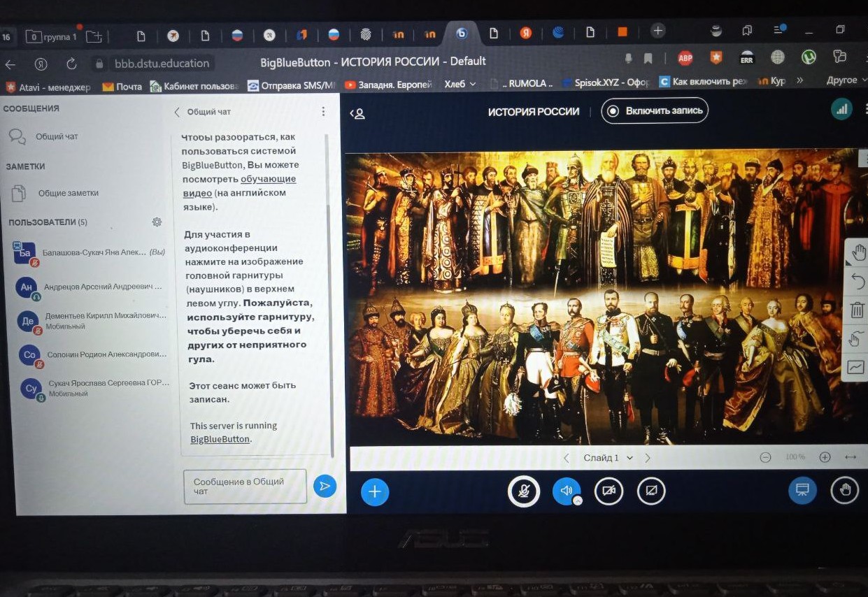The width and height of the screenshot is (868, 597).
Task: Open the Yandex home Я button
Action: pyautogui.click(x=41, y=64)
